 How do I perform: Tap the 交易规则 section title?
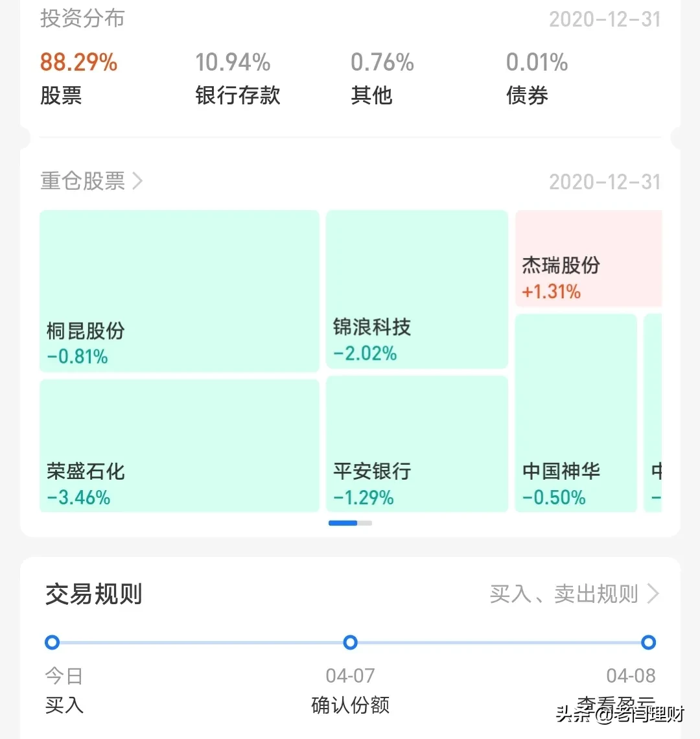94,594
